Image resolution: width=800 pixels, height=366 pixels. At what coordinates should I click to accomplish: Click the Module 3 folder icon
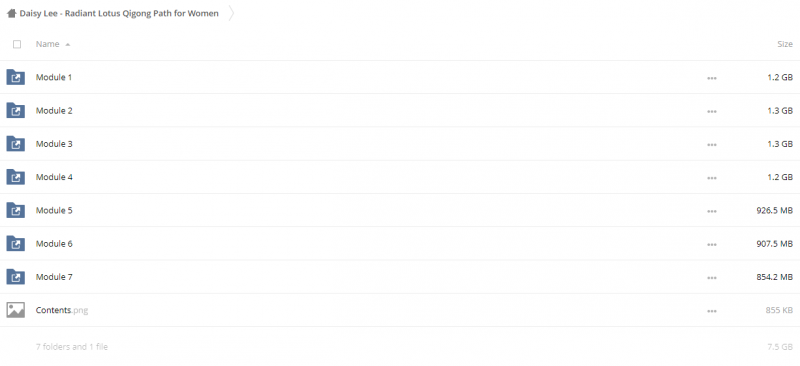[15, 144]
